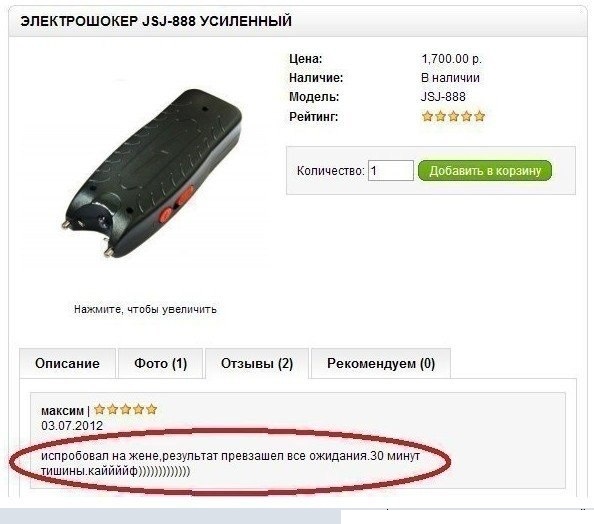Viewport: 594px width, 524px height.
Task: Click the Нажмите, чтобы увеличить link
Action: coord(145,309)
